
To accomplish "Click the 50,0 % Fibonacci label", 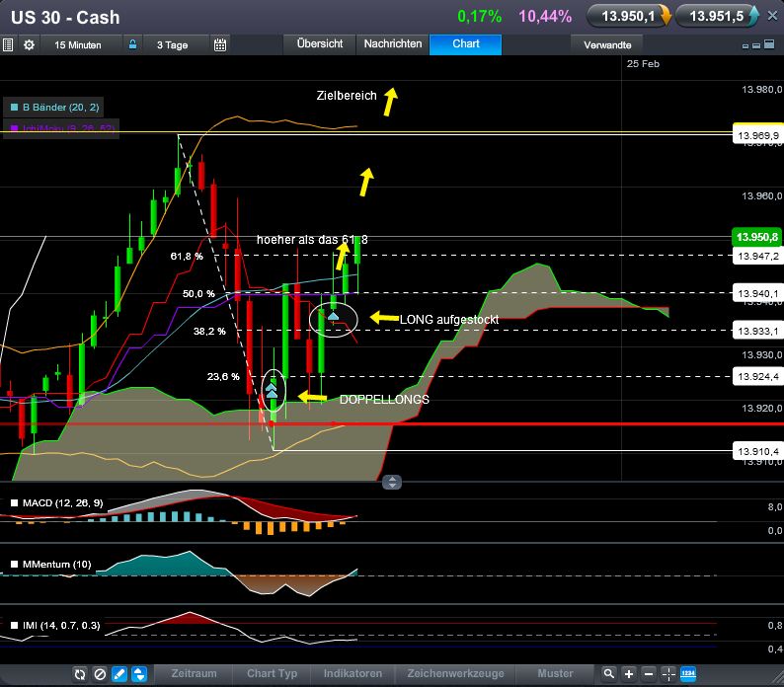I will pos(198,293).
